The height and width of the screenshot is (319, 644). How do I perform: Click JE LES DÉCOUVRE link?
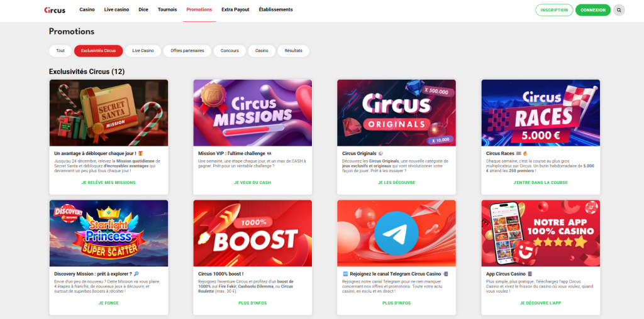pos(396,183)
